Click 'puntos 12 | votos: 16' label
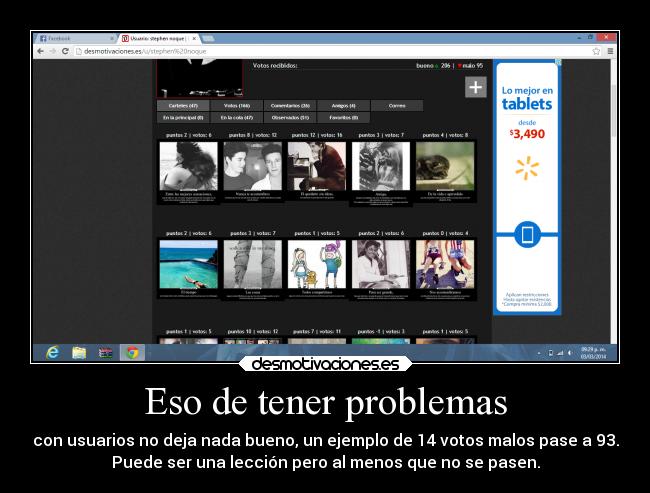650x493 pixels. 317,135
